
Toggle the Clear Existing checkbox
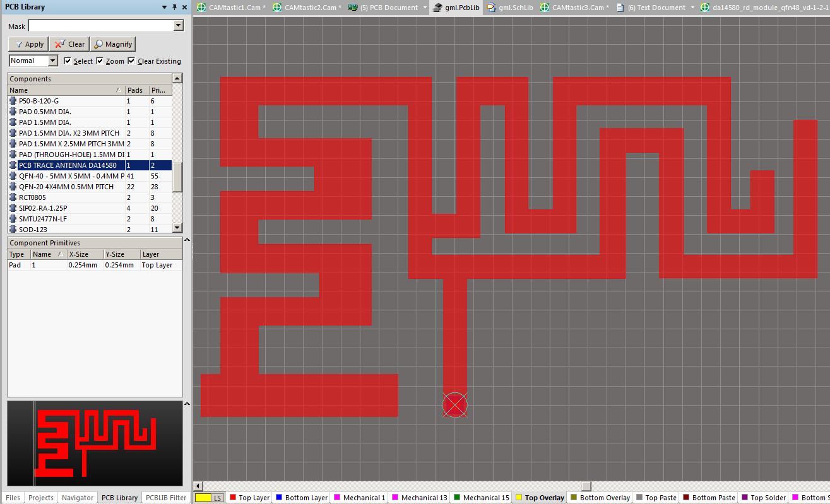131,61
